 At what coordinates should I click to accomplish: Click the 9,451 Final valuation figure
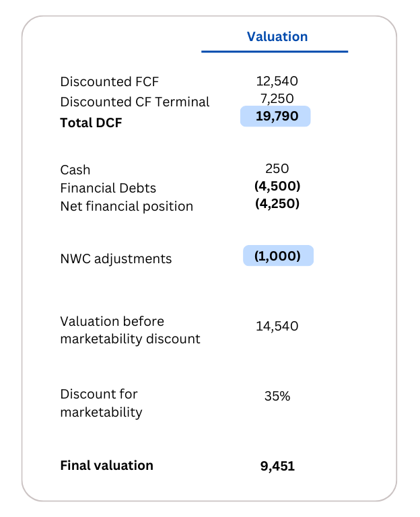pos(277,466)
